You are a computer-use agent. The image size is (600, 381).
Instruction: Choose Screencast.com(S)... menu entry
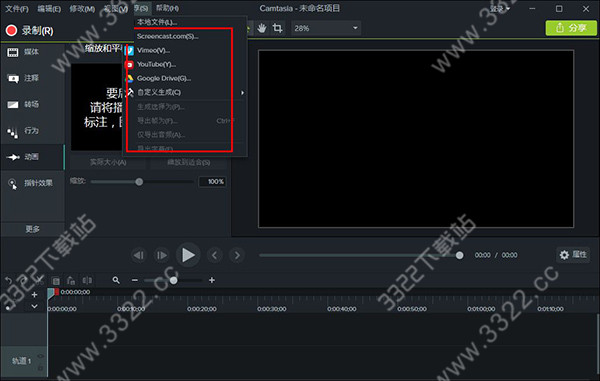(186, 36)
